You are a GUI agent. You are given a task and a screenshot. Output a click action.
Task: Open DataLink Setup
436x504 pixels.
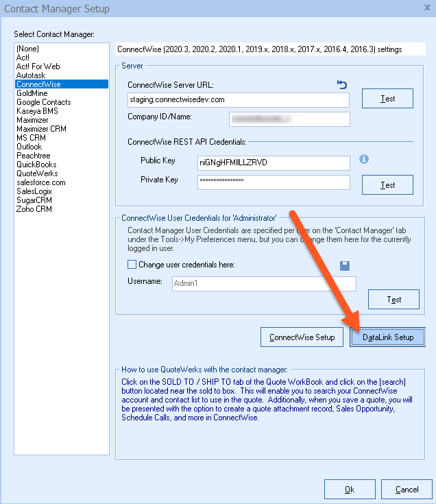click(x=388, y=337)
